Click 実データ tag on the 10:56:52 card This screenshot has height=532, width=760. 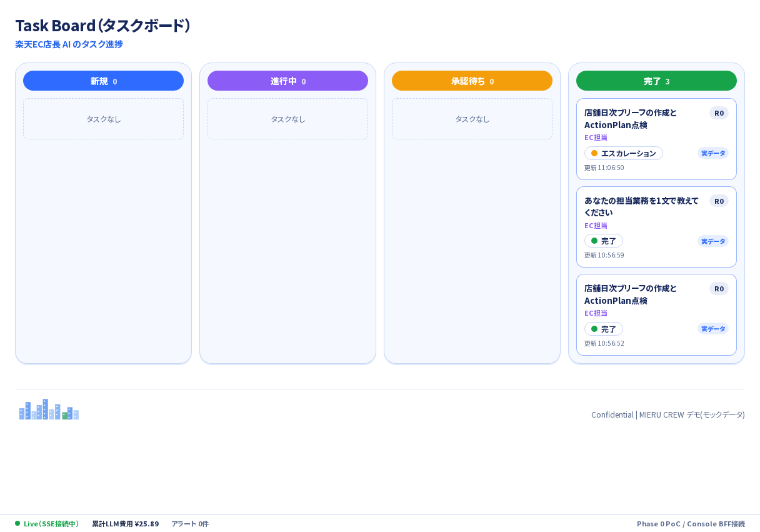[x=713, y=329]
